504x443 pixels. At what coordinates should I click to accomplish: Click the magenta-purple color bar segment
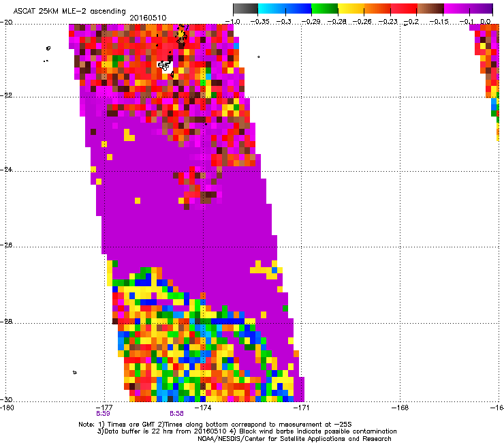click(x=468, y=8)
